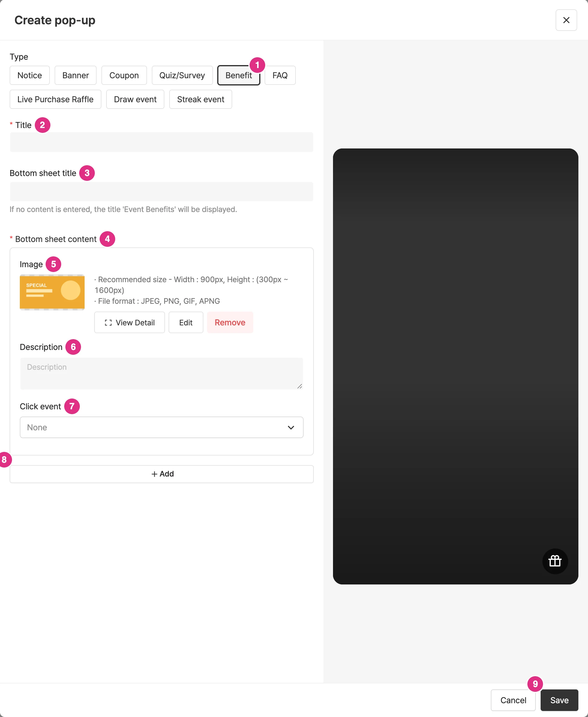Select the Streak event type

pyautogui.click(x=200, y=99)
